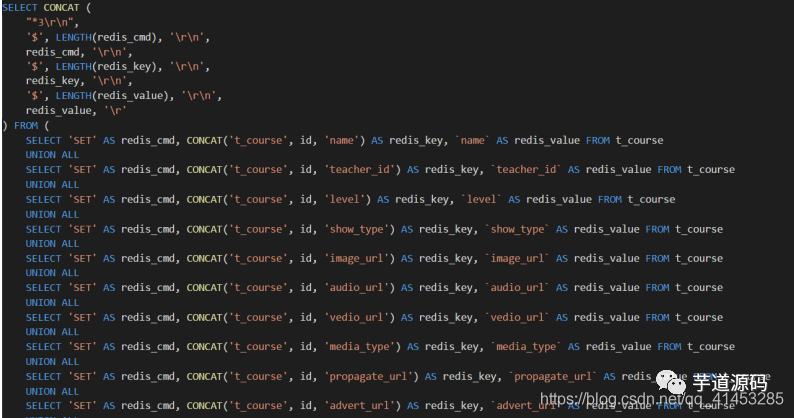The width and height of the screenshot is (794, 418).
Task: Click UNION ALL below the level SELECT
Action: tap(53, 214)
